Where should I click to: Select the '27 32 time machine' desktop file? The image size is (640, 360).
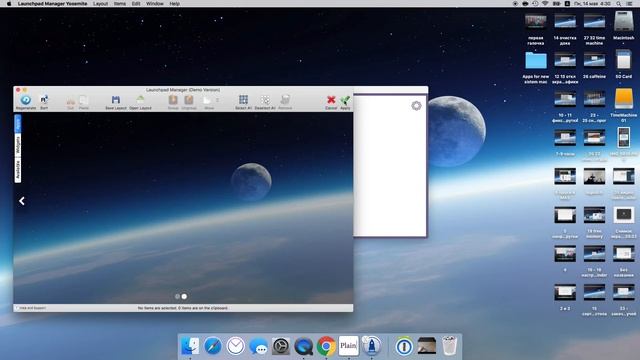click(x=594, y=21)
